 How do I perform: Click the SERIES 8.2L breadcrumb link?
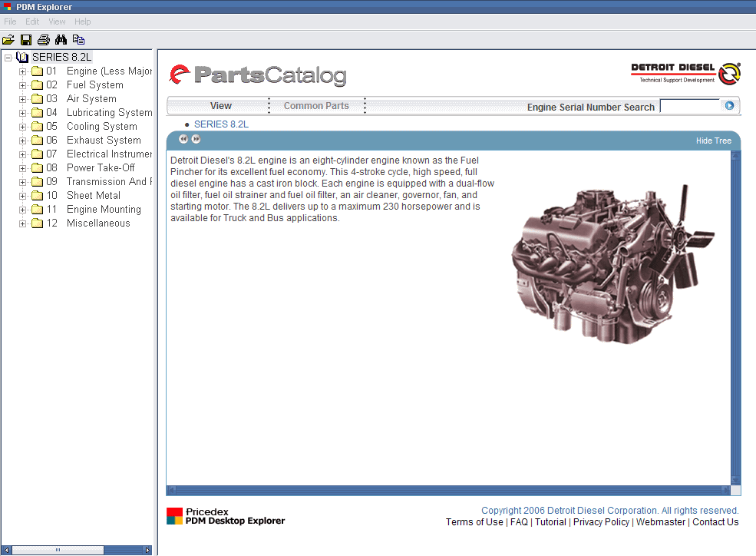[221, 124]
